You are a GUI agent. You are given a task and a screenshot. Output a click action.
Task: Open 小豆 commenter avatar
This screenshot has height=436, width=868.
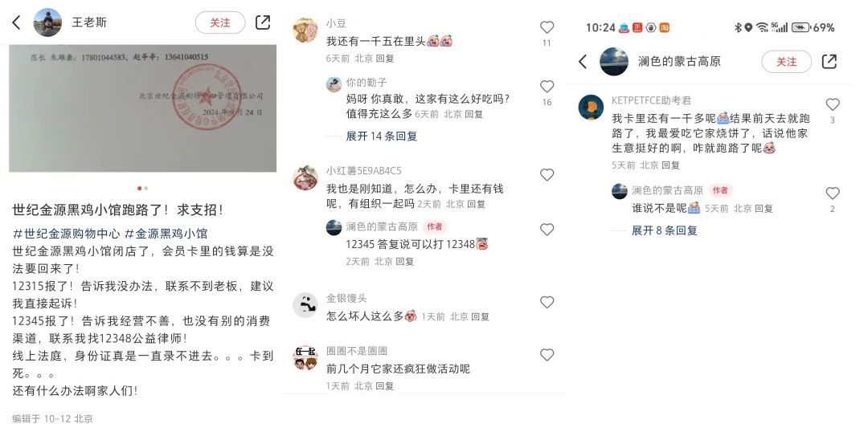pyautogui.click(x=305, y=30)
